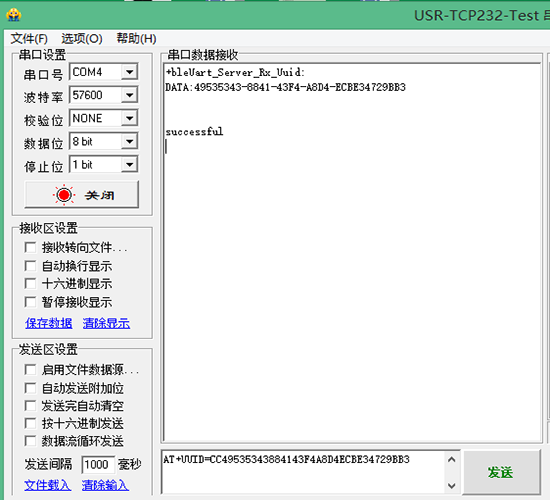Viewport: 550px width, 500px height.
Task: Click the send box scroll up arrow
Action: click(452, 459)
